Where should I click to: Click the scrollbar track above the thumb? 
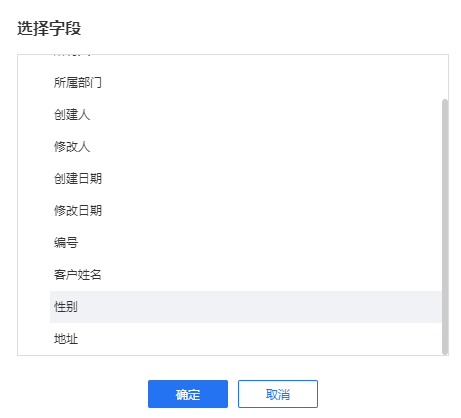445,77
